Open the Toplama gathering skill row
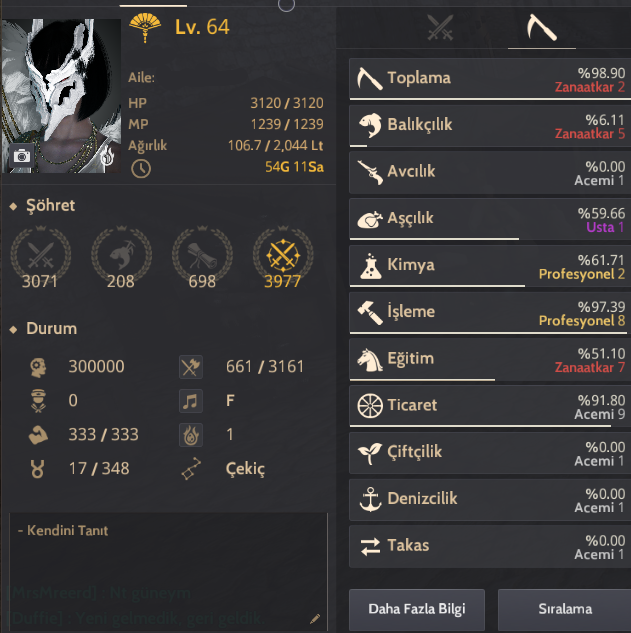This screenshot has width=631, height=633. [490, 78]
